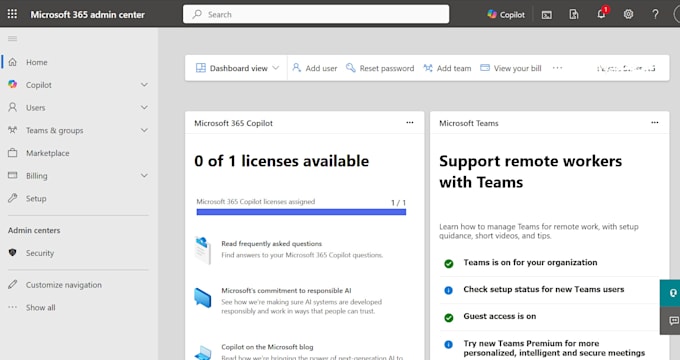This screenshot has width=680, height=360.
Task: Go to Home in sidebar
Action: point(36,62)
